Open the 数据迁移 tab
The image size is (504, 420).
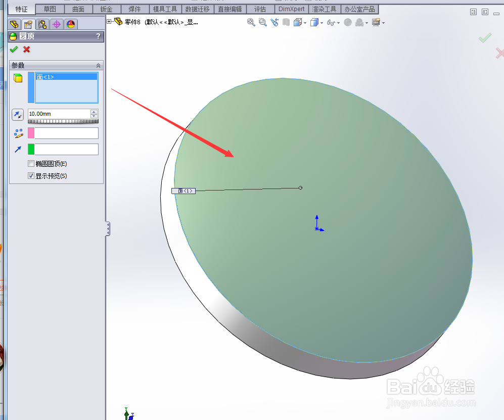coord(197,9)
